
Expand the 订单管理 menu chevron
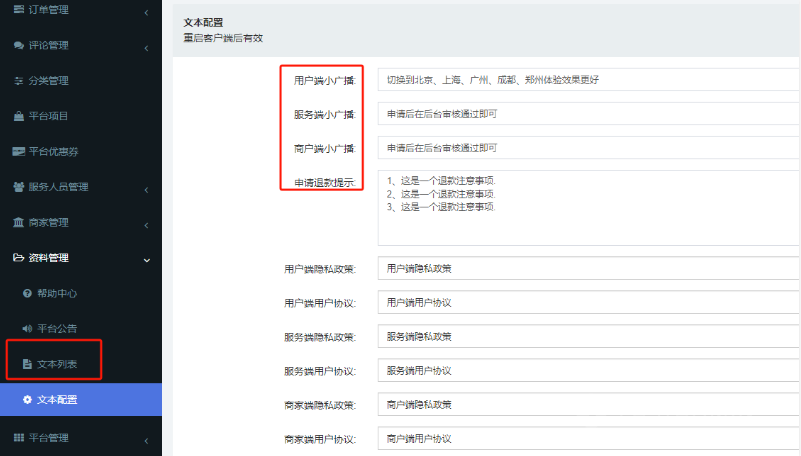click(x=147, y=12)
